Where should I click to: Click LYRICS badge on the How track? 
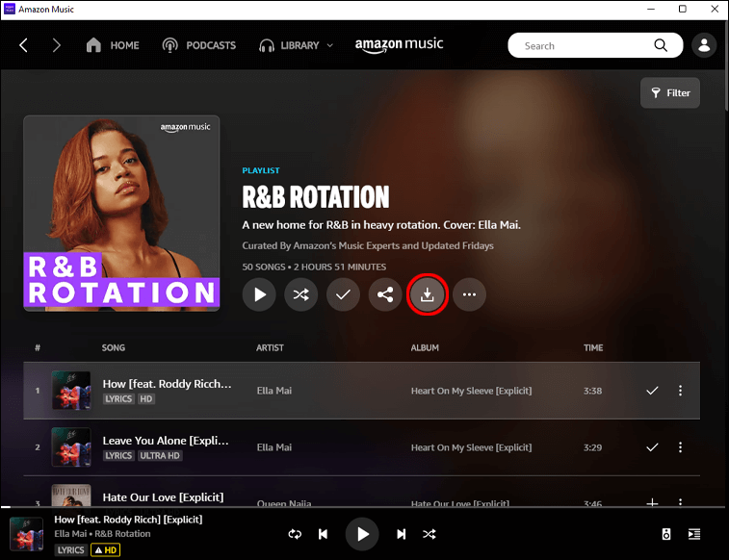[118, 399]
